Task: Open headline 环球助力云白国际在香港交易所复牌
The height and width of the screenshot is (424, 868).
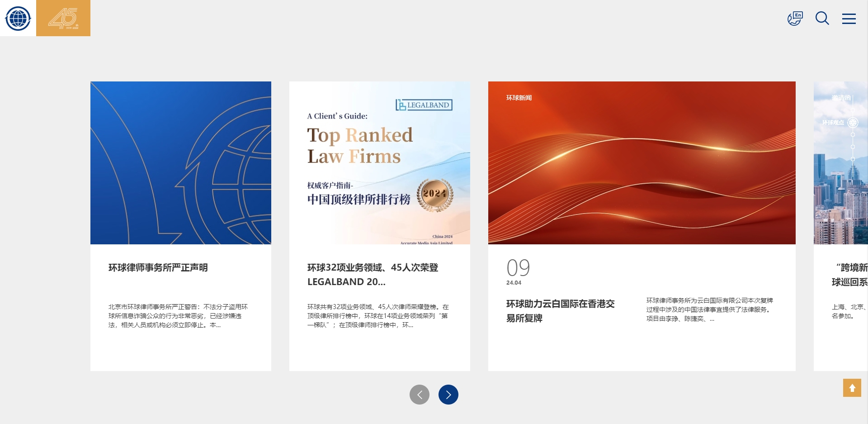Action: [561, 311]
